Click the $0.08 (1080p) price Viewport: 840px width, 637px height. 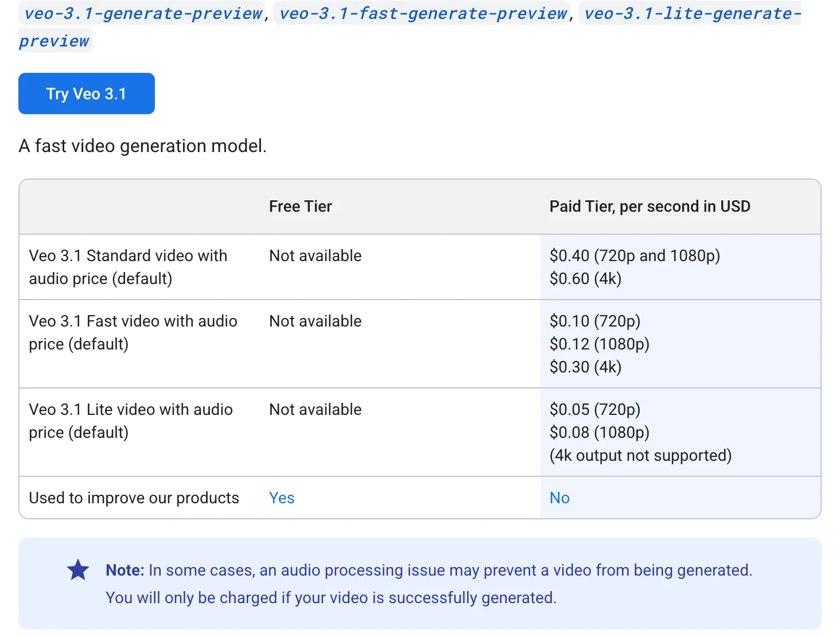tap(600, 433)
